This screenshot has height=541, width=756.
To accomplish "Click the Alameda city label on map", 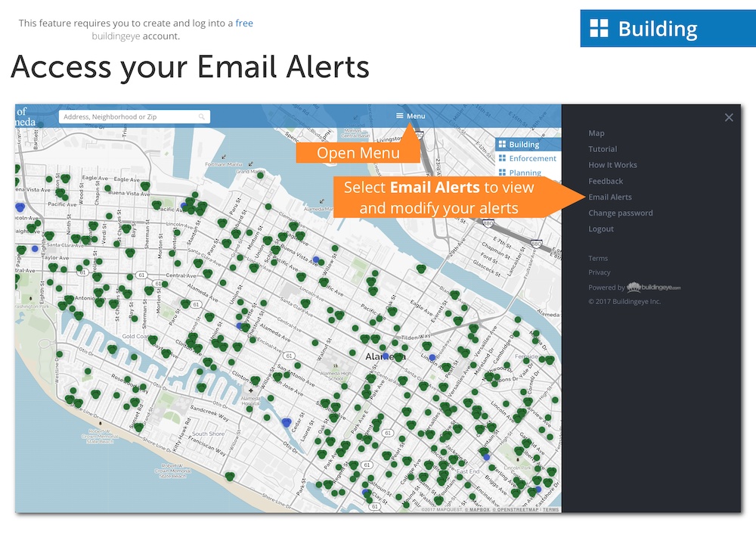I will click(x=386, y=356).
